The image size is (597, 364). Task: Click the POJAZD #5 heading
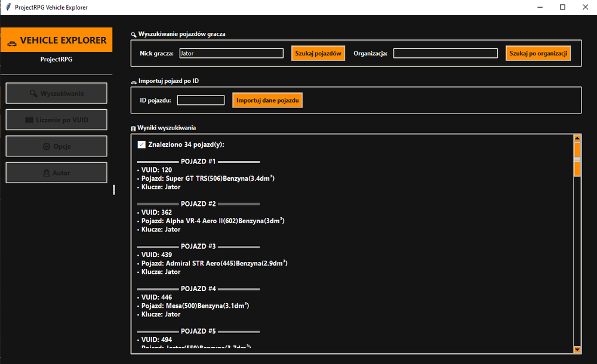click(198, 331)
